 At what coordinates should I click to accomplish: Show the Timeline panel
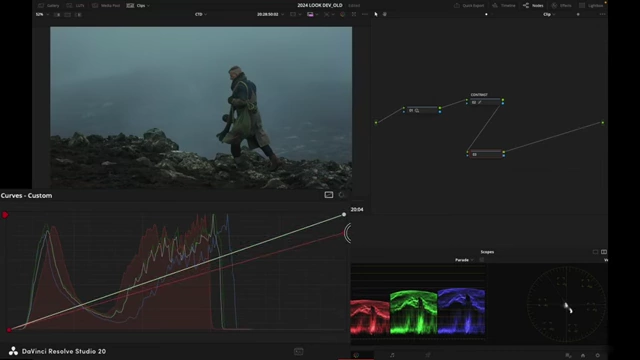pyautogui.click(x=504, y=6)
